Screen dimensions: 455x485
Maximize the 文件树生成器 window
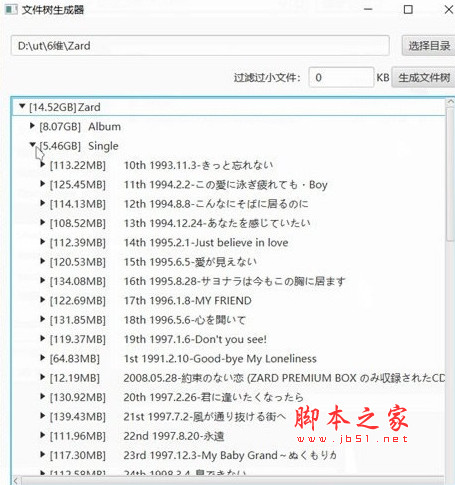(408, 9)
